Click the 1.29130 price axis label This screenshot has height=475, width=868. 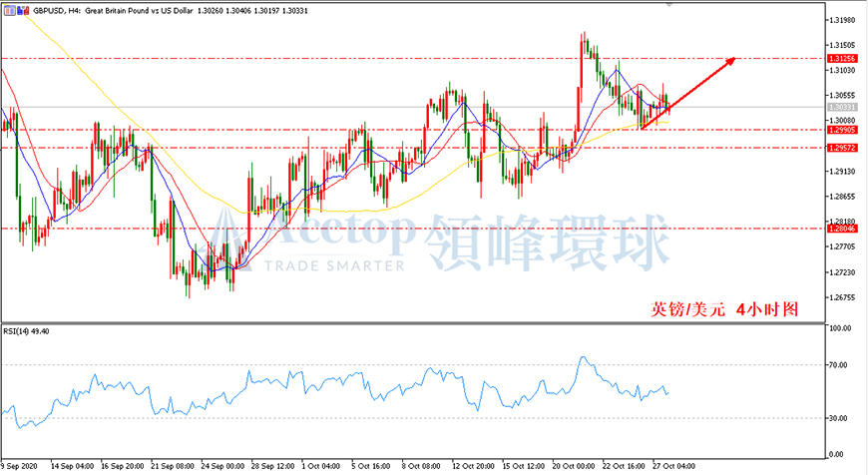point(842,171)
